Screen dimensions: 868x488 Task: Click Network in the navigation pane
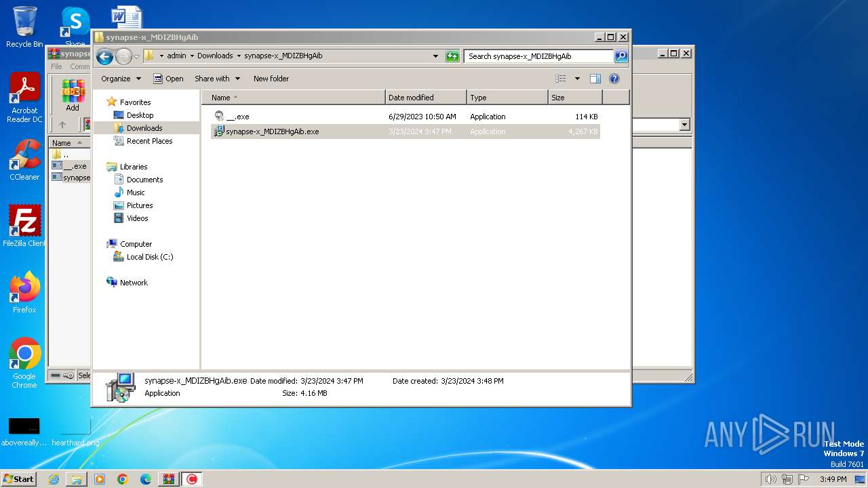pos(134,283)
